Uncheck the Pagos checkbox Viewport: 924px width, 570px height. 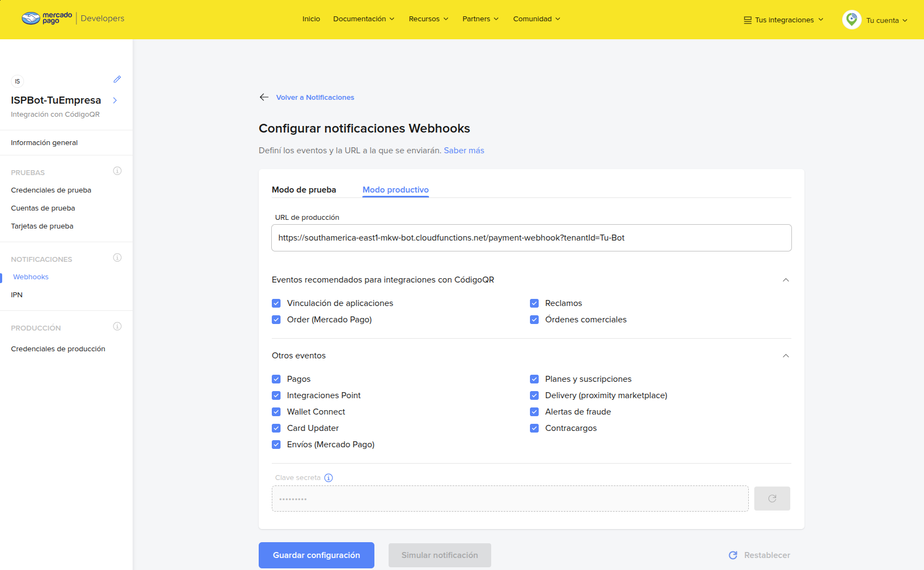(x=276, y=379)
